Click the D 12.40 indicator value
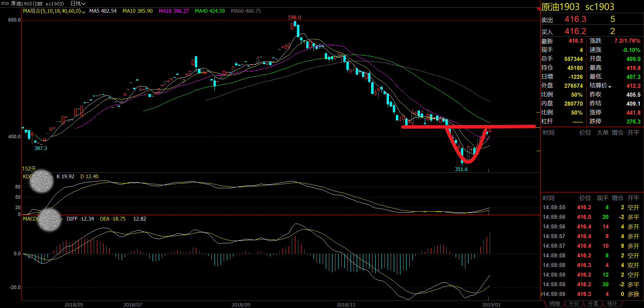Screen dimensions: 644x308 tap(89, 176)
